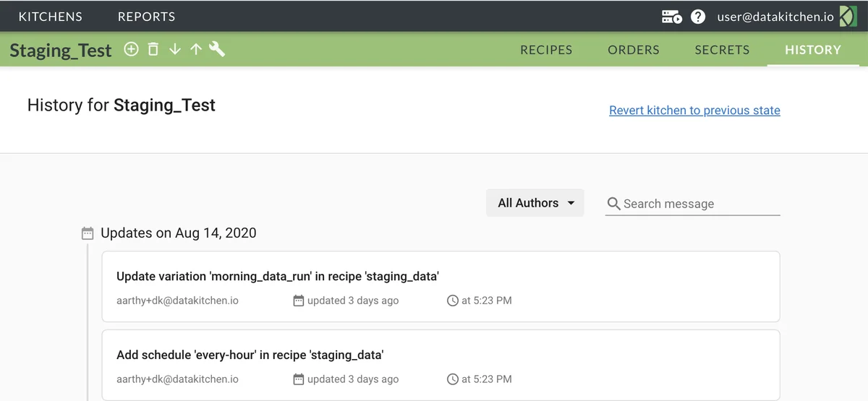Click the add kitchen plus icon
This screenshot has height=401, width=868.
[131, 49]
